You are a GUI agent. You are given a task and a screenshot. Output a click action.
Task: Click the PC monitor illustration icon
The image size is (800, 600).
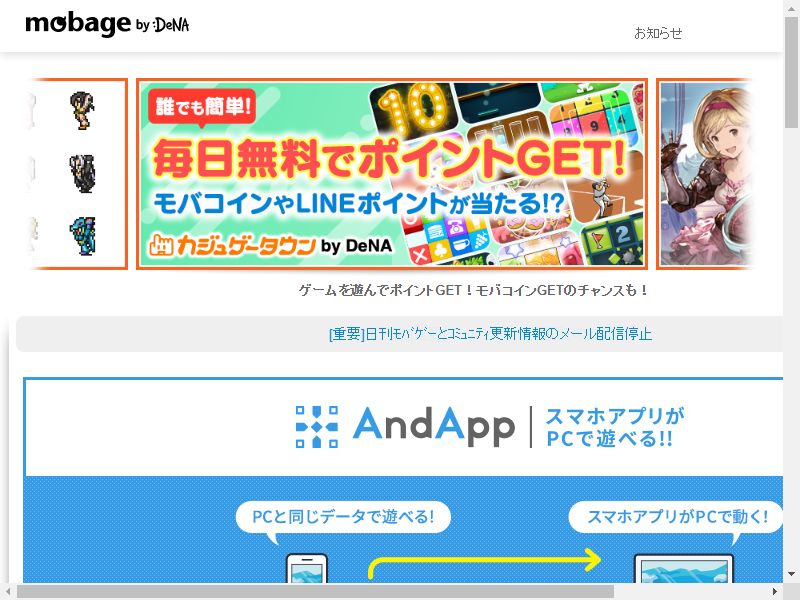[684, 568]
